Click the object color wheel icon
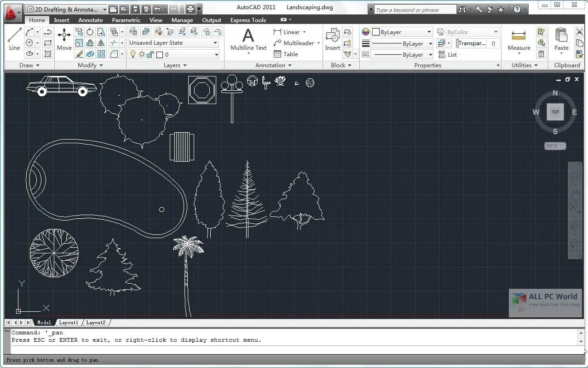The width and height of the screenshot is (588, 368). click(366, 32)
